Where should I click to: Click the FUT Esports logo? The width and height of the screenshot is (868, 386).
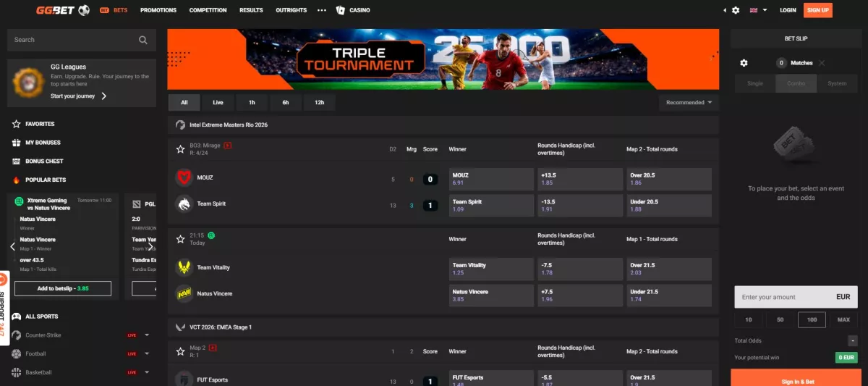[x=184, y=379]
